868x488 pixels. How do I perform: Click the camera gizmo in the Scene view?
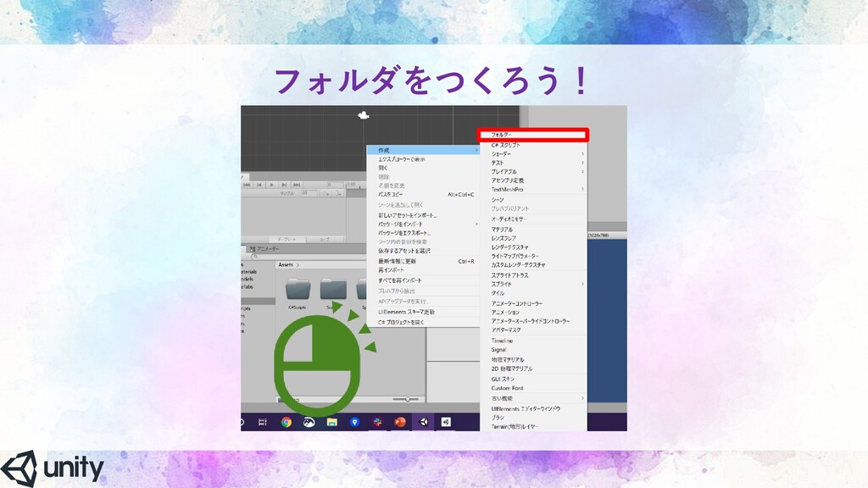(364, 115)
